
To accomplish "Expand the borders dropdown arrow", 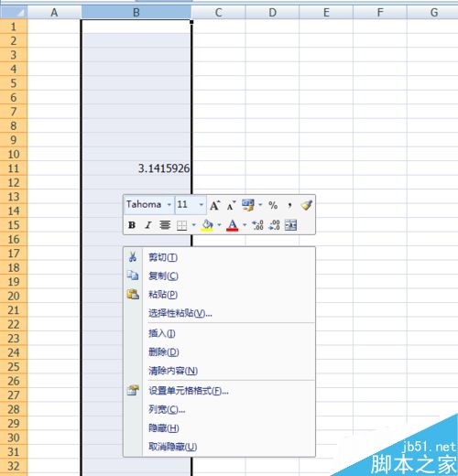I will coord(193,225).
